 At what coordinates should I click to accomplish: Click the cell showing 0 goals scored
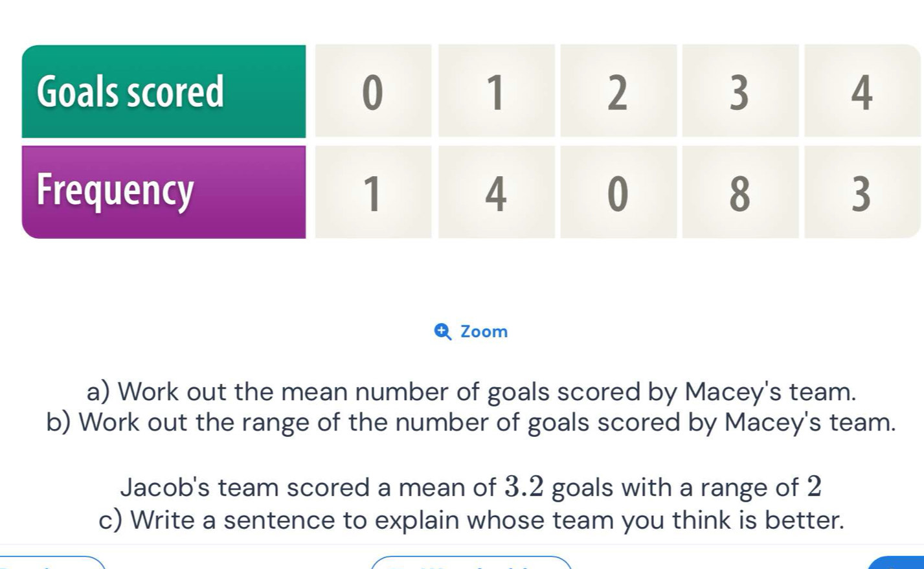[x=372, y=91]
